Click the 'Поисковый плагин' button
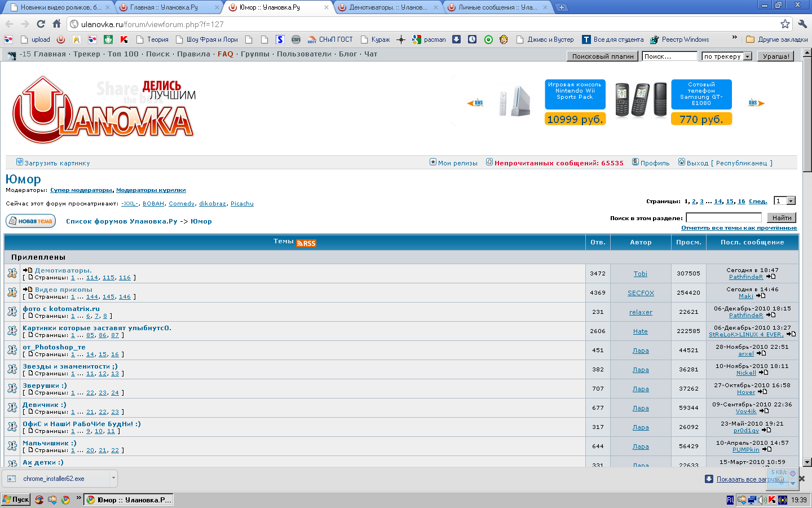 click(603, 56)
